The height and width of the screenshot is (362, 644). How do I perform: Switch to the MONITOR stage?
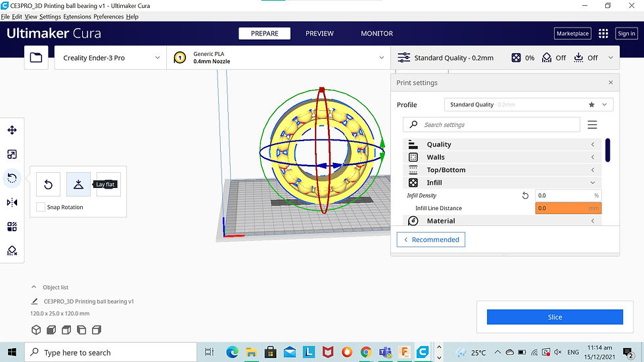coord(377,34)
